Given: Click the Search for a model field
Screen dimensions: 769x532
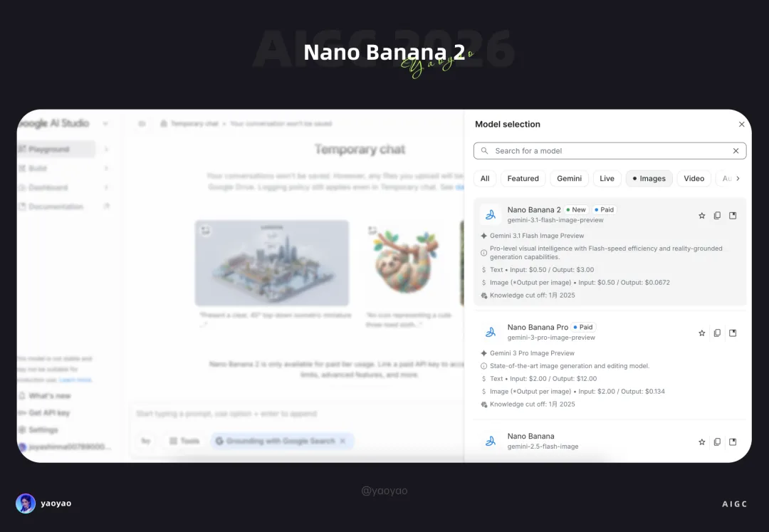Looking at the screenshot, I should click(610, 151).
